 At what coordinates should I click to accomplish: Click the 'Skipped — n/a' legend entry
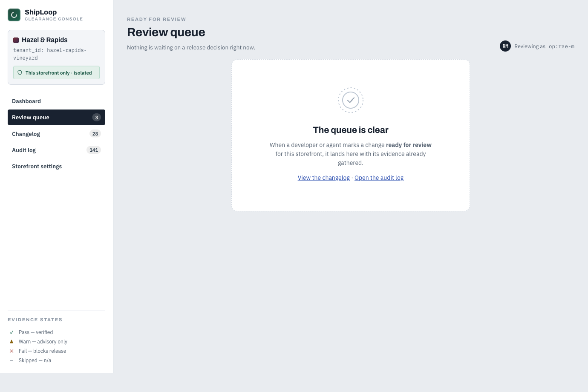point(35,360)
